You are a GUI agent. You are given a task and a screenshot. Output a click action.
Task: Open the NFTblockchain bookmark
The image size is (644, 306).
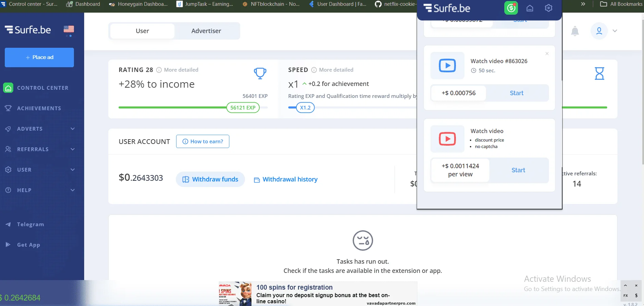(271, 4)
